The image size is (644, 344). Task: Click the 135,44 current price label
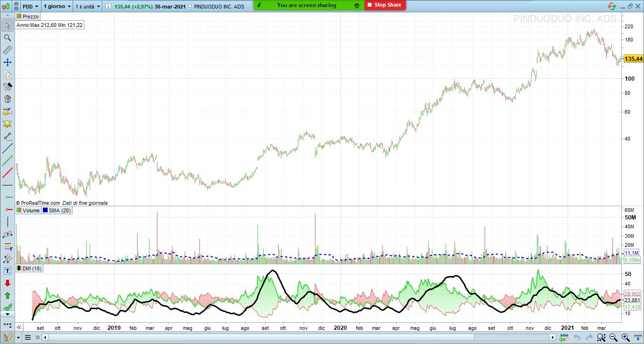tap(633, 59)
